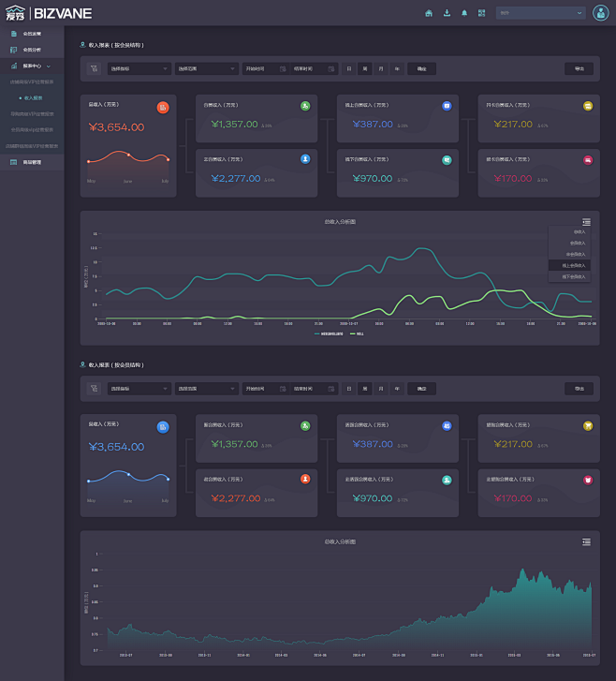This screenshot has height=681, width=616.
Task: Click the 开始时间 start date field
Action: click(x=264, y=68)
